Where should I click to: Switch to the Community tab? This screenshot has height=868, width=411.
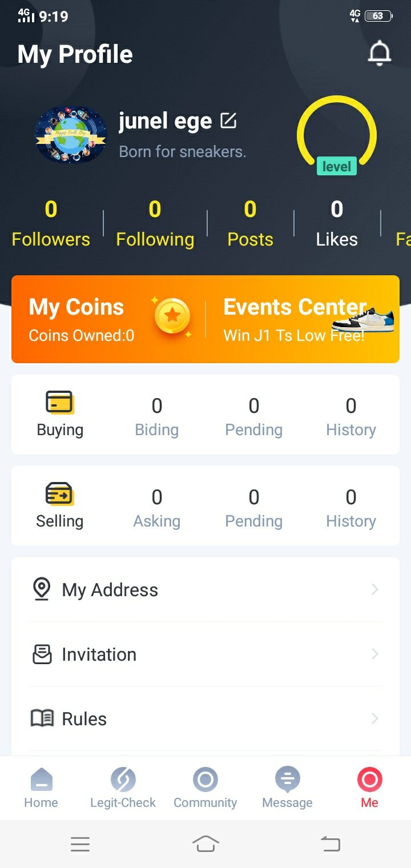[x=205, y=787]
